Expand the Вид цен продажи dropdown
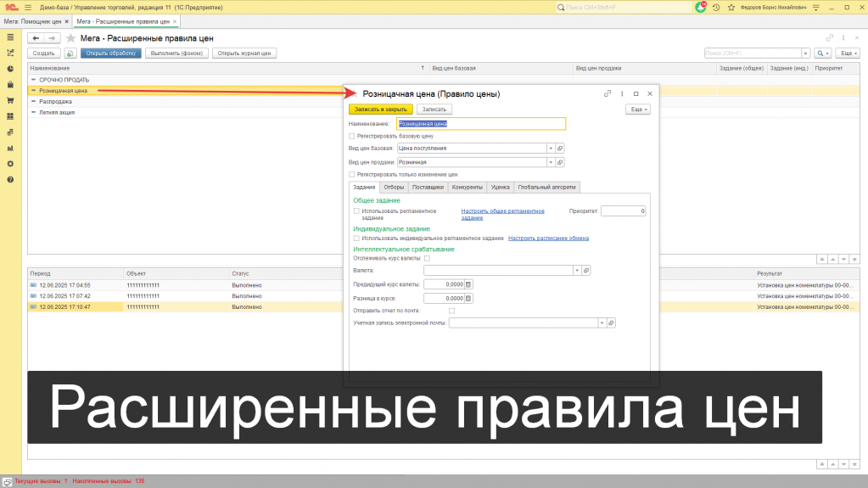This screenshot has width=868, height=488. tap(551, 162)
